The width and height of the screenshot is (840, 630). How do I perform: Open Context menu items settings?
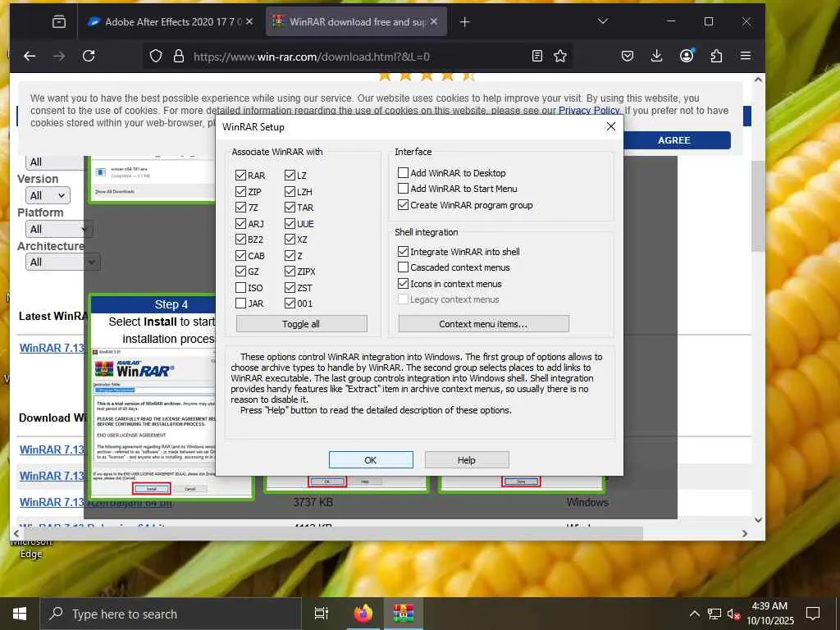(x=483, y=323)
